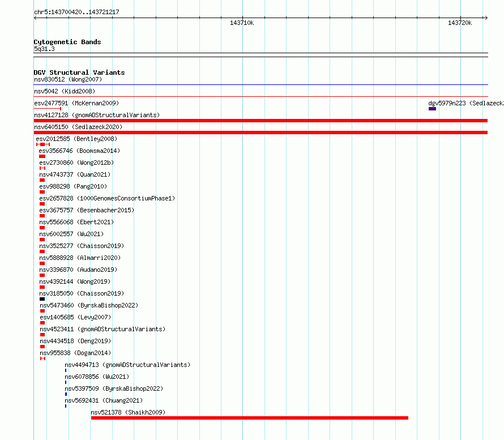Select the nsv4523411 (gnomADStructuralVariants) label
This screenshot has height=440, width=504.
tap(102, 329)
